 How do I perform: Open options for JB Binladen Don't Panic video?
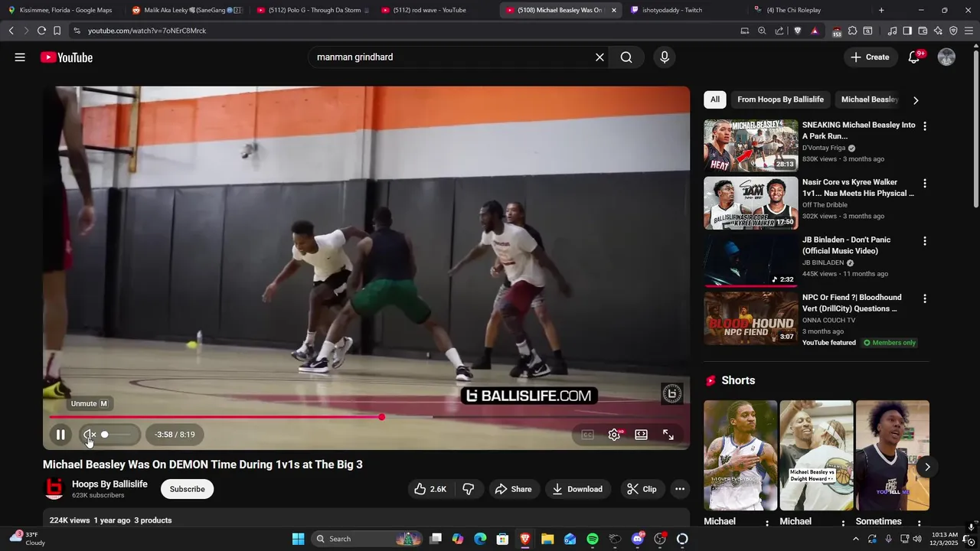924,241
